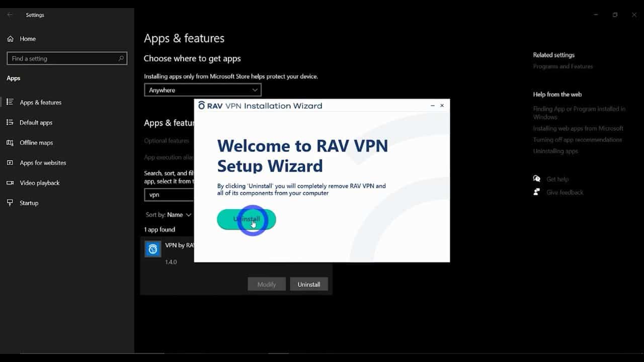
Task: Click the Apps for websites sidebar icon
Action: 10,162
